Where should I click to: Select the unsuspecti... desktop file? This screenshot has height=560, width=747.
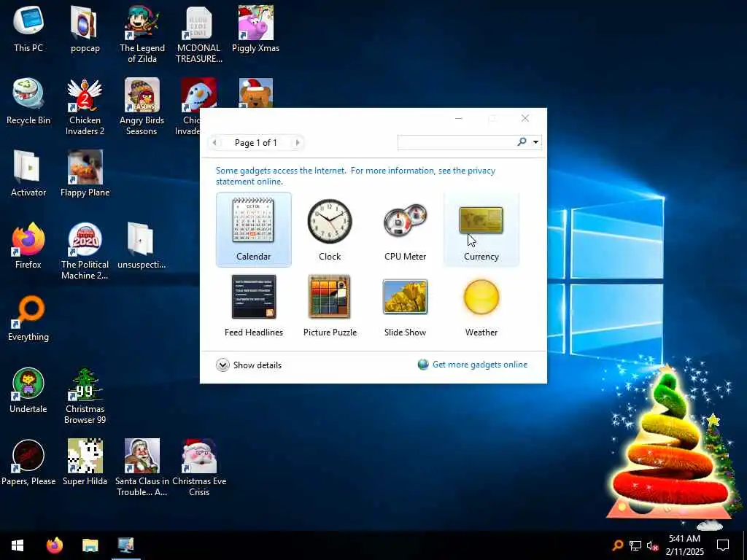coord(142,246)
